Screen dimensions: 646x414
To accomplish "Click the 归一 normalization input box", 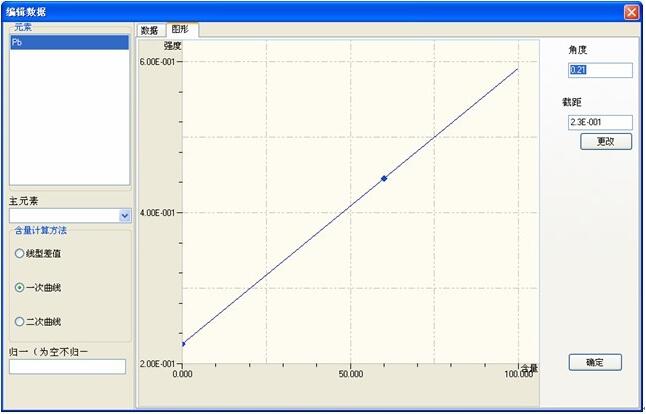I will point(67,367).
